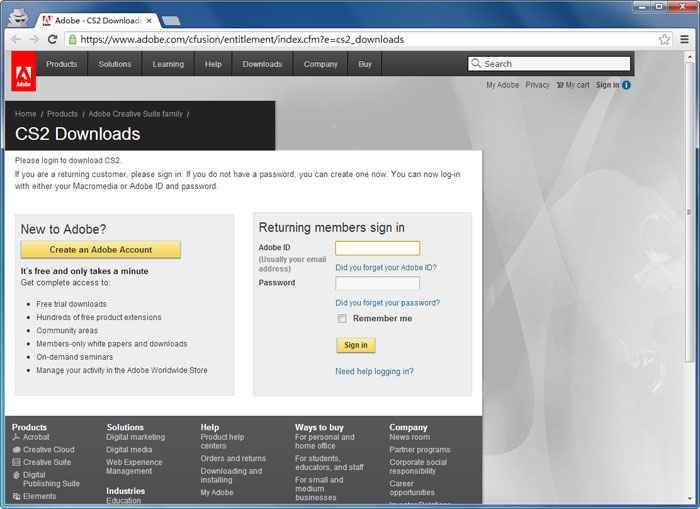
Task: Go back using the browser back arrow
Action: 16,39
